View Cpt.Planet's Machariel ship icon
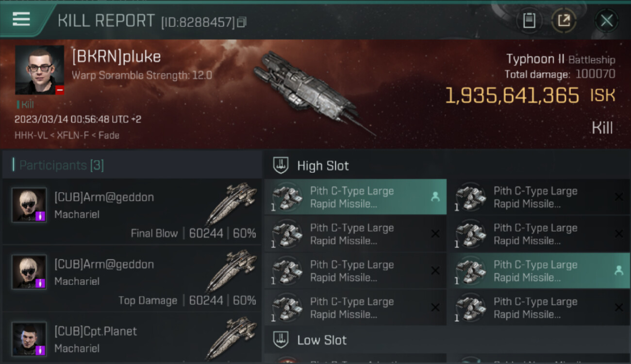 pyautogui.click(x=231, y=337)
